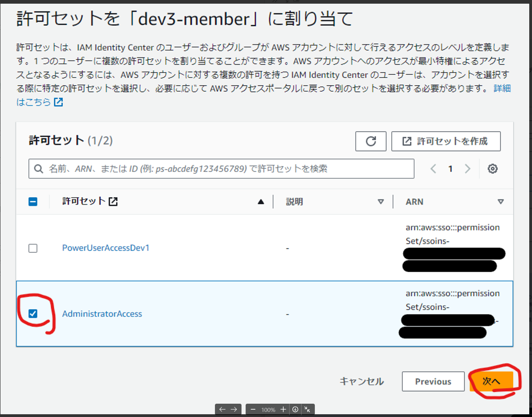This screenshot has width=532, height=417.
Task: Download the image via the viewer icon
Action: point(295,410)
